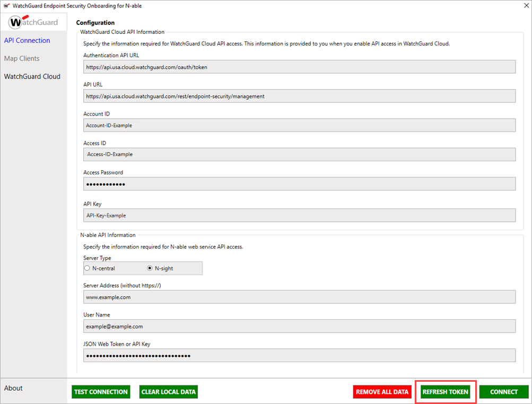This screenshot has height=404, width=532.
Task: Open the API Connection section
Action: [27, 40]
